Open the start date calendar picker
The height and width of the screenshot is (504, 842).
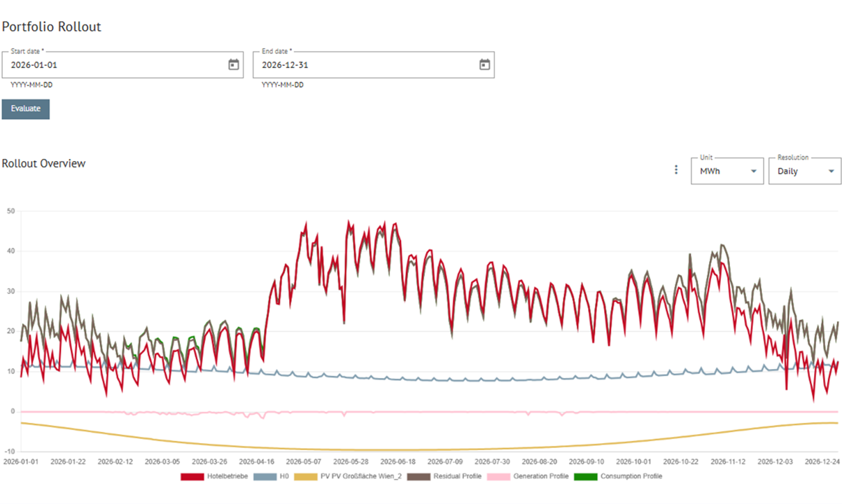point(232,64)
